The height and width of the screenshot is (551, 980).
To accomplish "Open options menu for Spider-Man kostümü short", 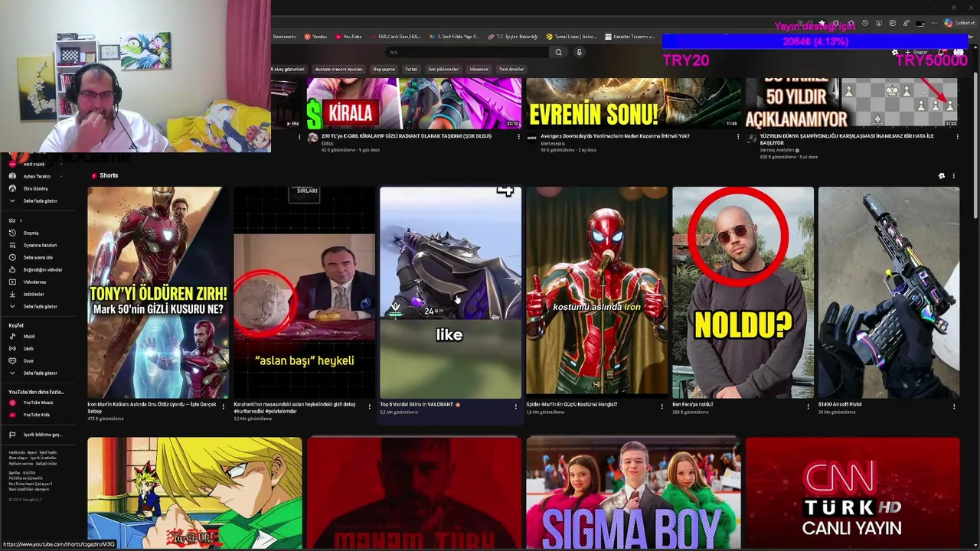I will (x=661, y=407).
